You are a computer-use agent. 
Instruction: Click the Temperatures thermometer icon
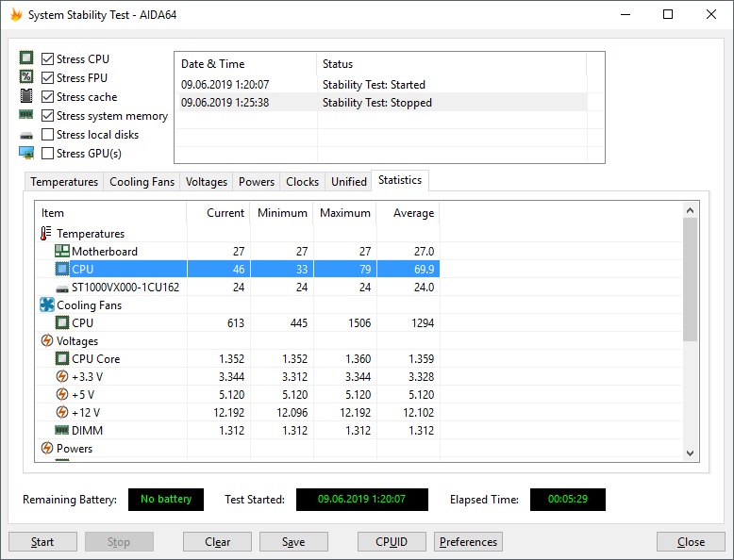(x=46, y=233)
